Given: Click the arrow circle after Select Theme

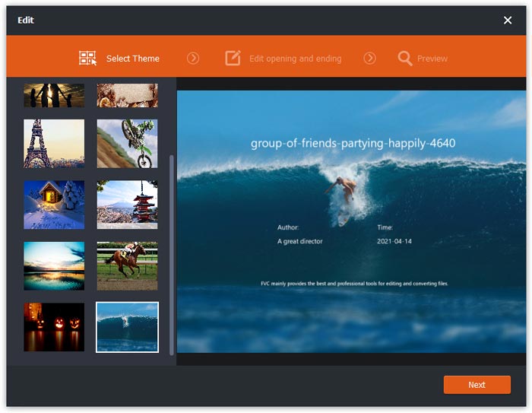Looking at the screenshot, I should point(193,59).
